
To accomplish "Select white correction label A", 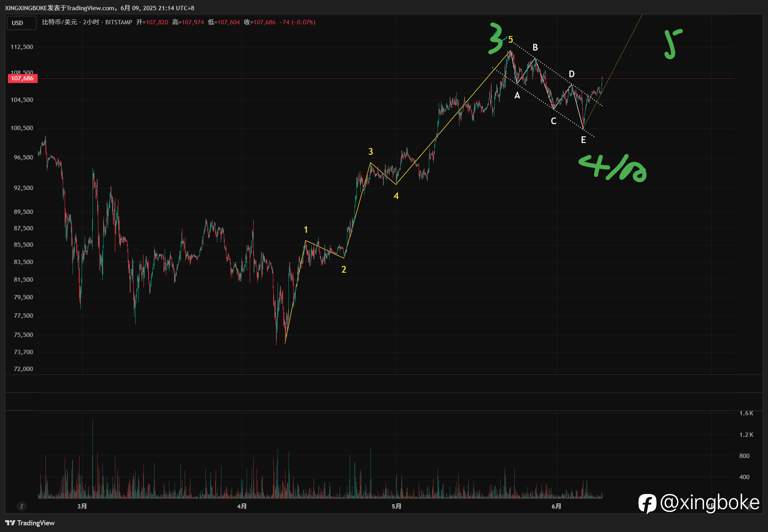I will 517,96.
